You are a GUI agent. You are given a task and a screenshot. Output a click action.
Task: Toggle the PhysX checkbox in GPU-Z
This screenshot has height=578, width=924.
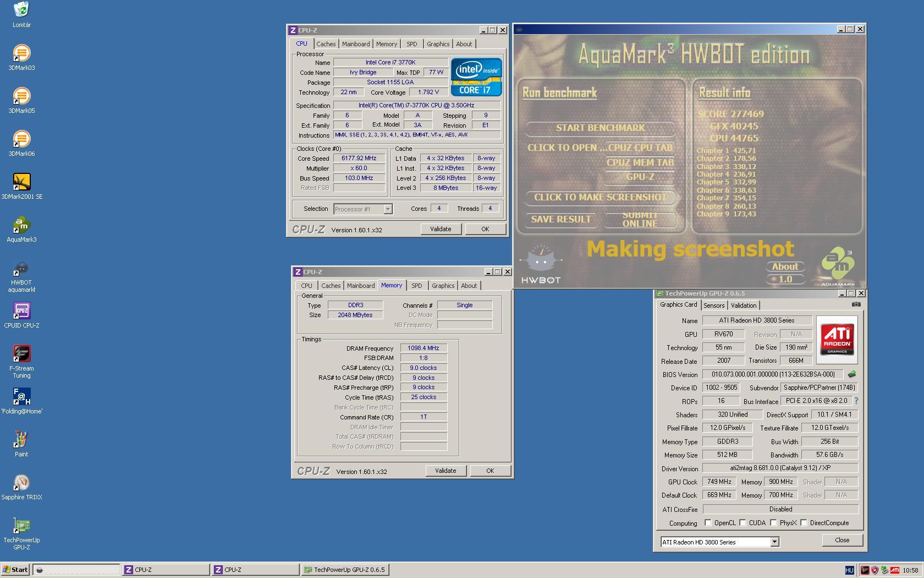pyautogui.click(x=773, y=523)
